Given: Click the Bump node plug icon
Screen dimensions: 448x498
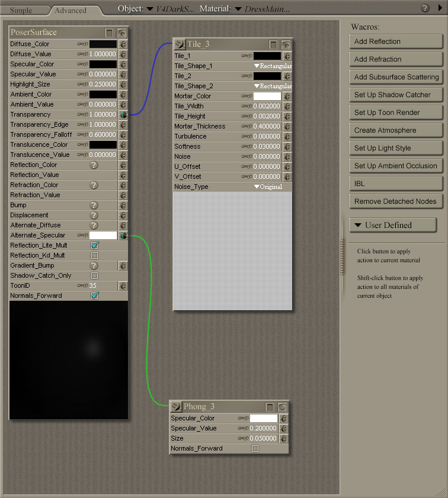Looking at the screenshot, I should [x=123, y=205].
